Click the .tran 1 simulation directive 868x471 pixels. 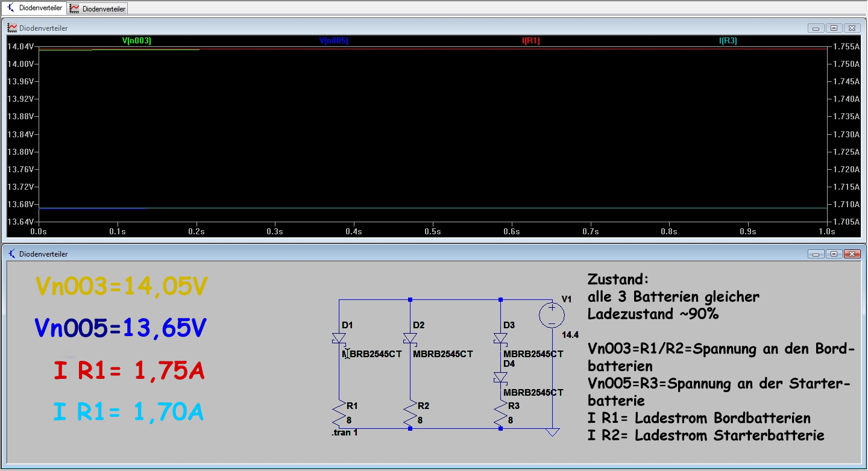point(344,433)
